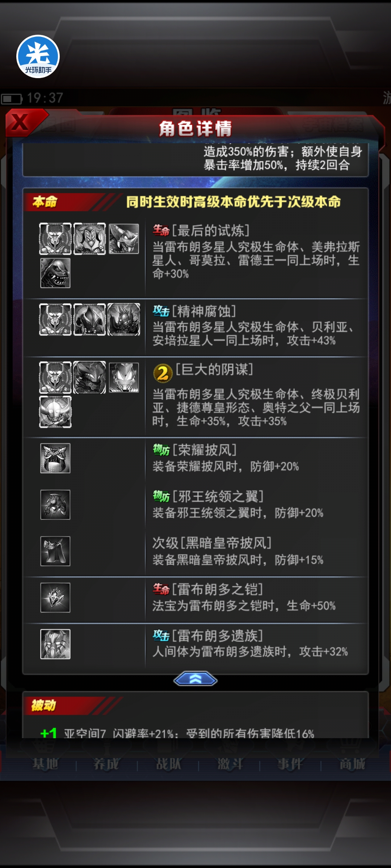The image size is (391, 868).
Task: Tap the 安培拉星人 portrait in 精神腐蚀
Action: point(124,319)
